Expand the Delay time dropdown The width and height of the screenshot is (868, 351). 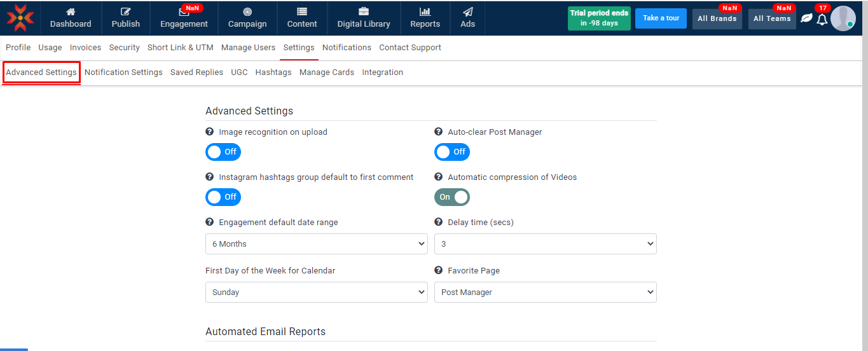tap(545, 244)
